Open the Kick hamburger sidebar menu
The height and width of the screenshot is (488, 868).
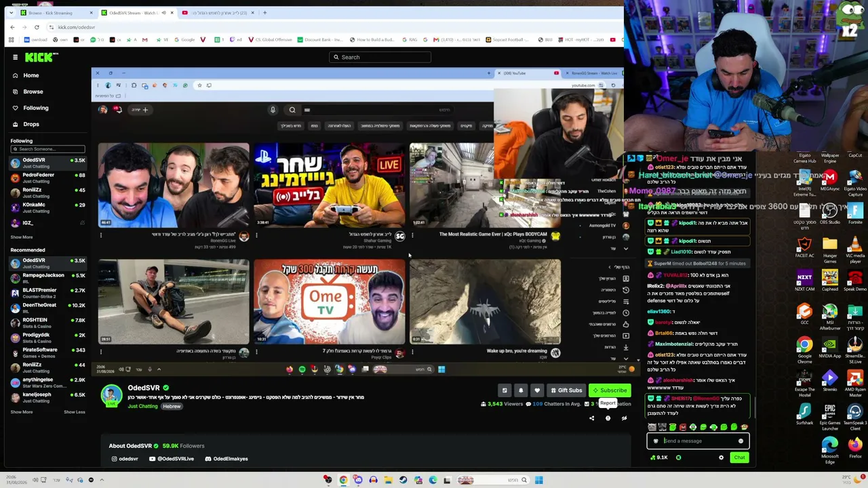pos(15,57)
